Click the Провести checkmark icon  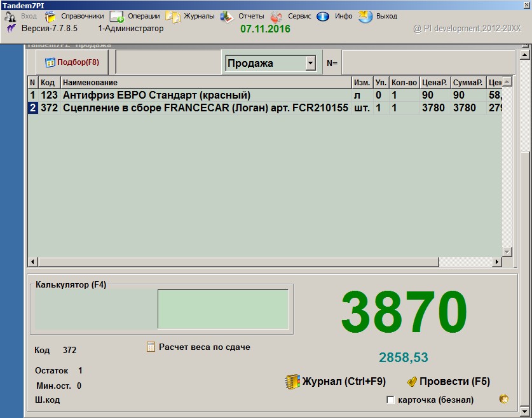coord(412,382)
